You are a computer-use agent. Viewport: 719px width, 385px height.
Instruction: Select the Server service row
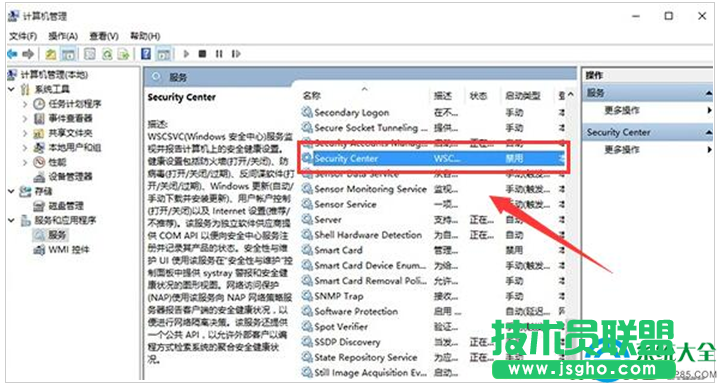[433, 220]
